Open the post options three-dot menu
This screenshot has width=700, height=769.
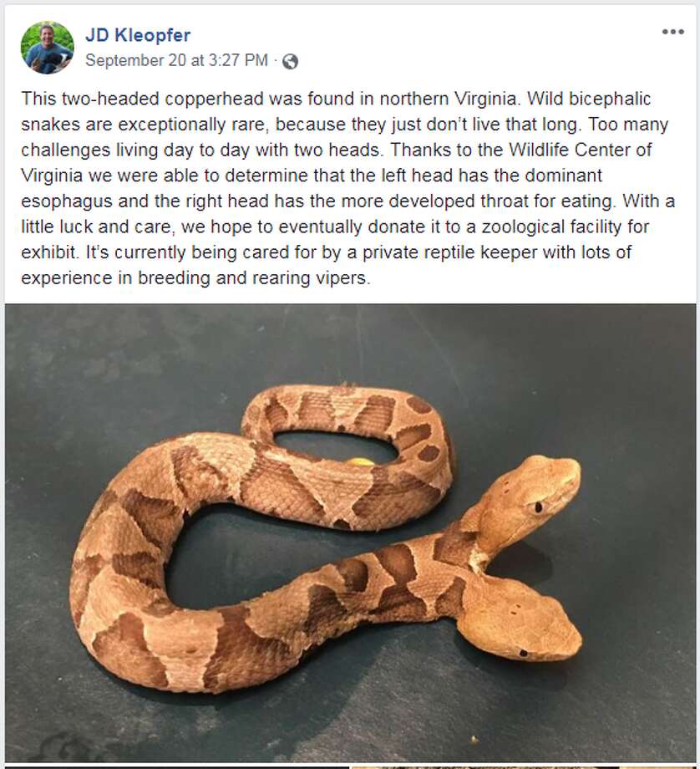pos(672,32)
